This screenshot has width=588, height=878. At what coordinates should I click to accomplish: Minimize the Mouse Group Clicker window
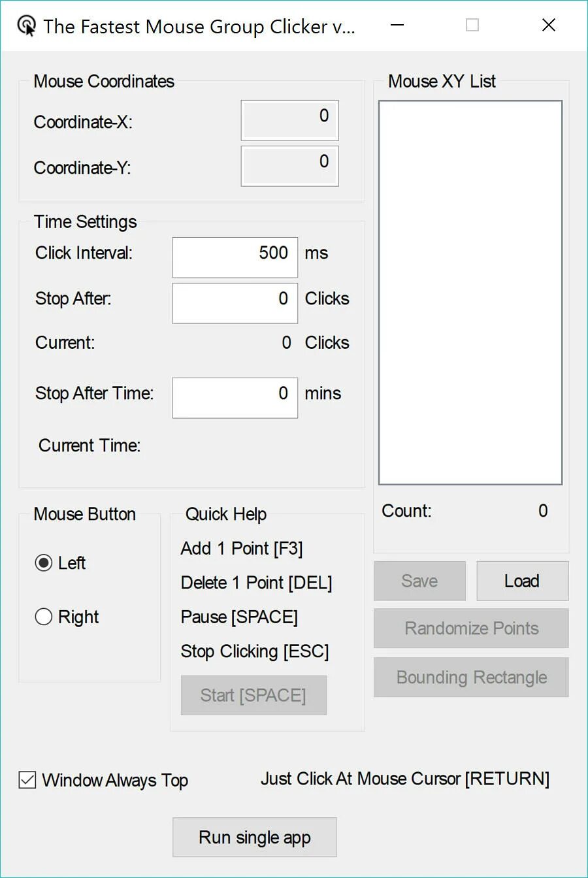(397, 25)
